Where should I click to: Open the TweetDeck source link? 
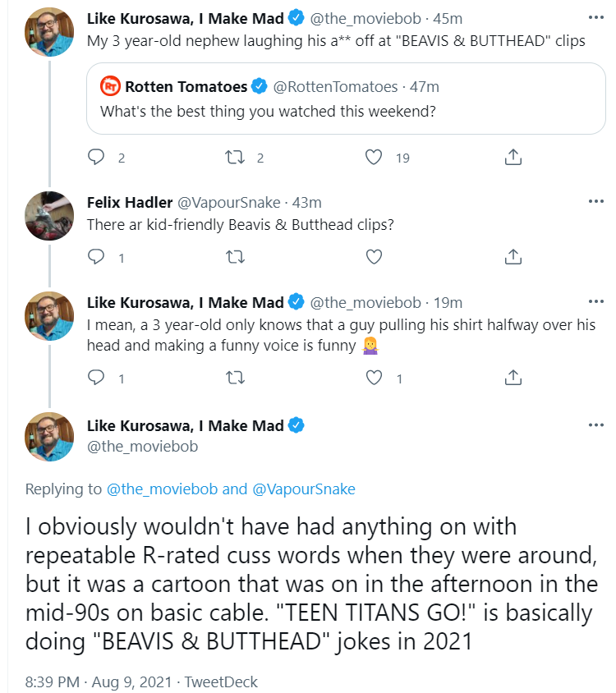tap(221, 682)
